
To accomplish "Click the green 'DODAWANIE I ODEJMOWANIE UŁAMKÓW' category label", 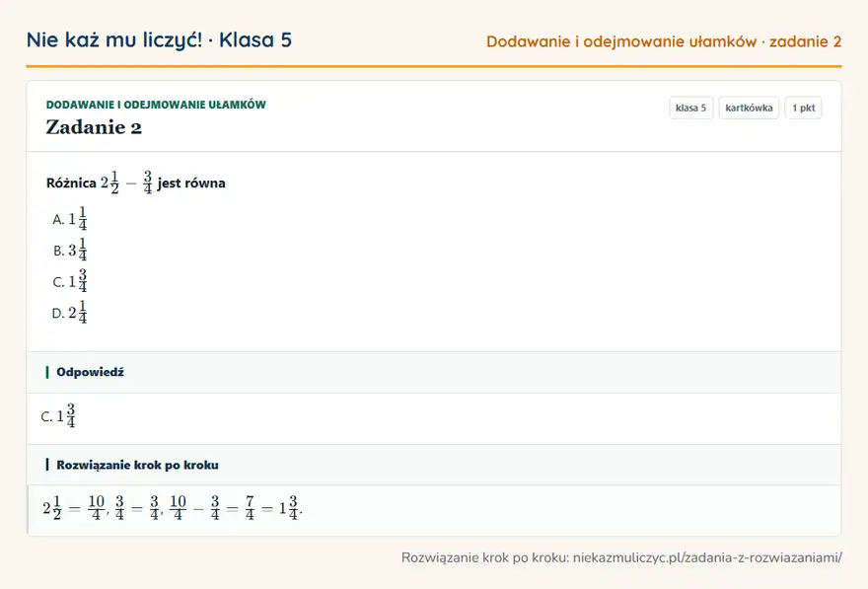I will pos(156,105).
